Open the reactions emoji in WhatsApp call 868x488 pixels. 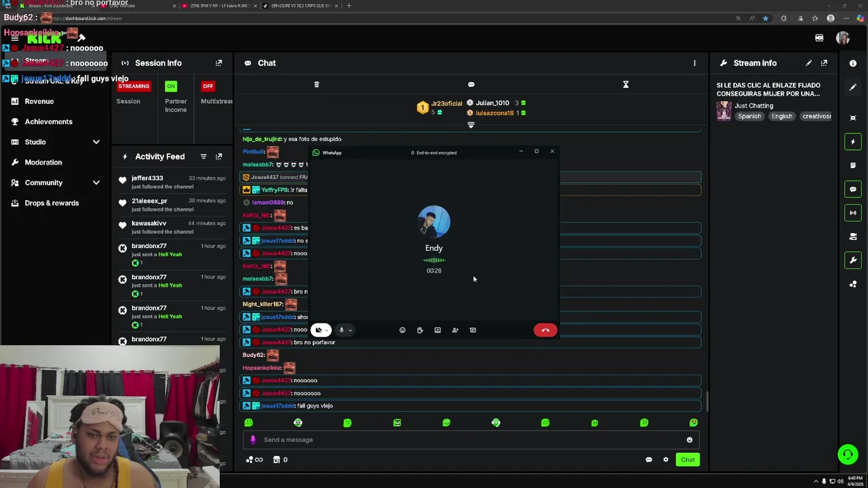click(x=402, y=330)
